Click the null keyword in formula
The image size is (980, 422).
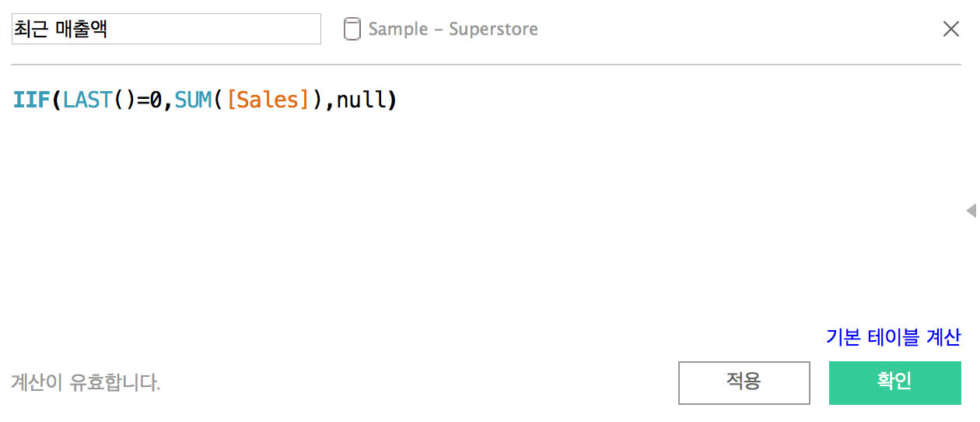[361, 100]
